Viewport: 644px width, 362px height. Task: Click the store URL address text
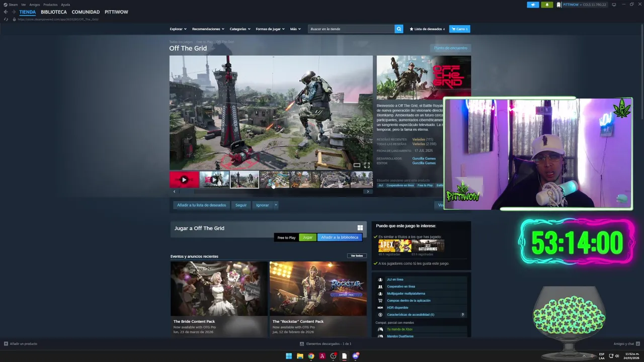tap(58, 19)
